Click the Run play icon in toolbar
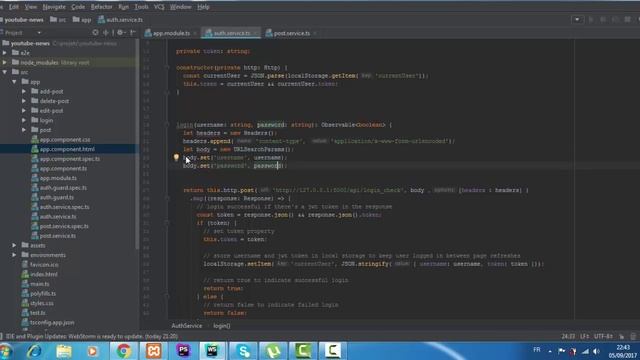 tap(591, 19)
